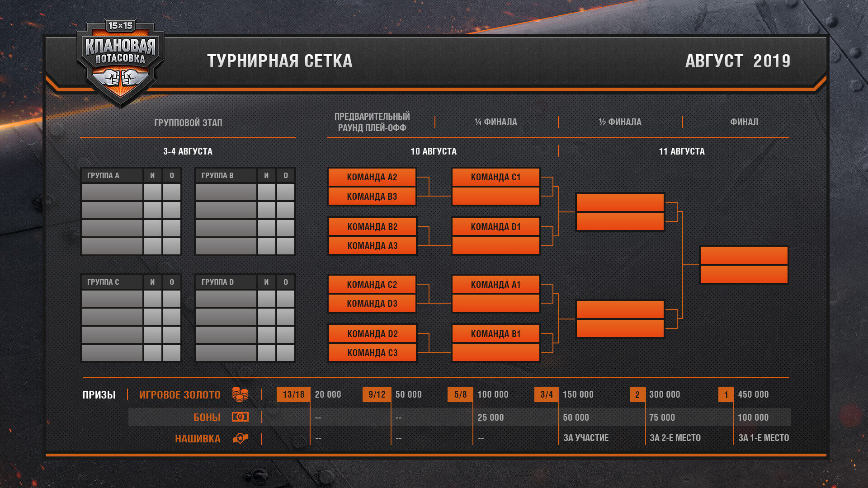Click the gold coins icon
The height and width of the screenshot is (488, 868).
(240, 394)
